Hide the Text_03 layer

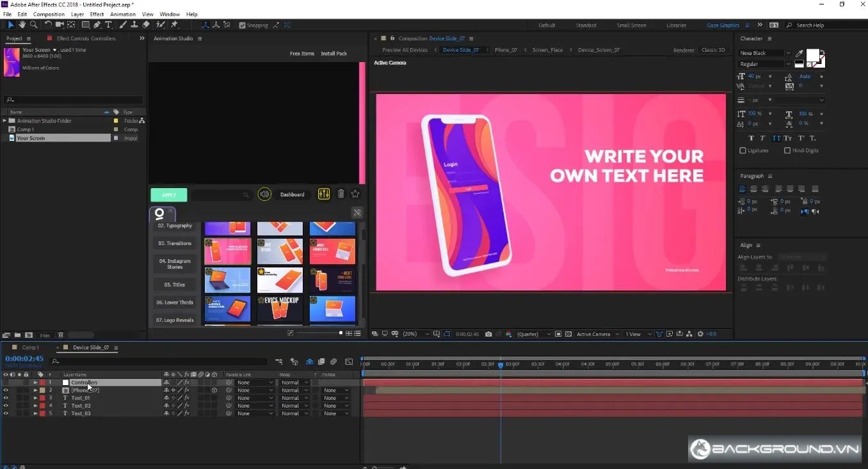tap(6, 413)
